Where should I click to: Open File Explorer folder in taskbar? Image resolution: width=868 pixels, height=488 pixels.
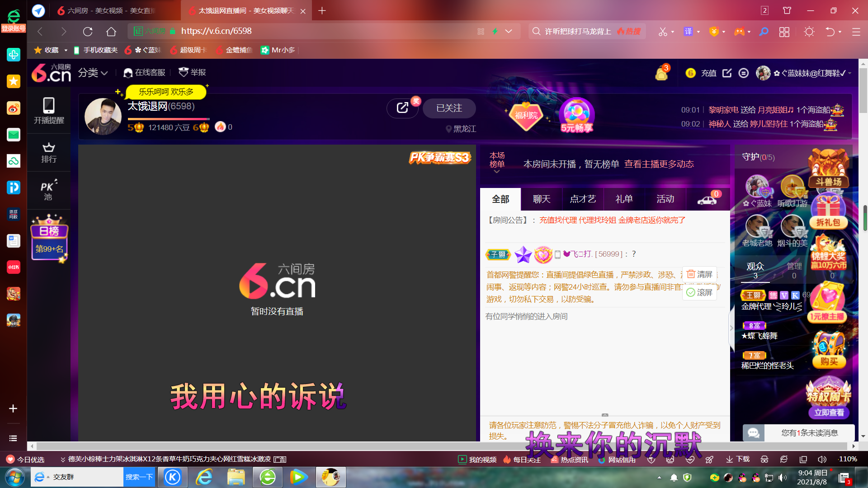(236, 477)
